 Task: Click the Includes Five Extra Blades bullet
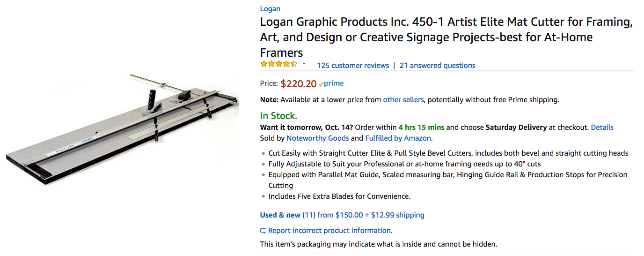pyautogui.click(x=339, y=196)
